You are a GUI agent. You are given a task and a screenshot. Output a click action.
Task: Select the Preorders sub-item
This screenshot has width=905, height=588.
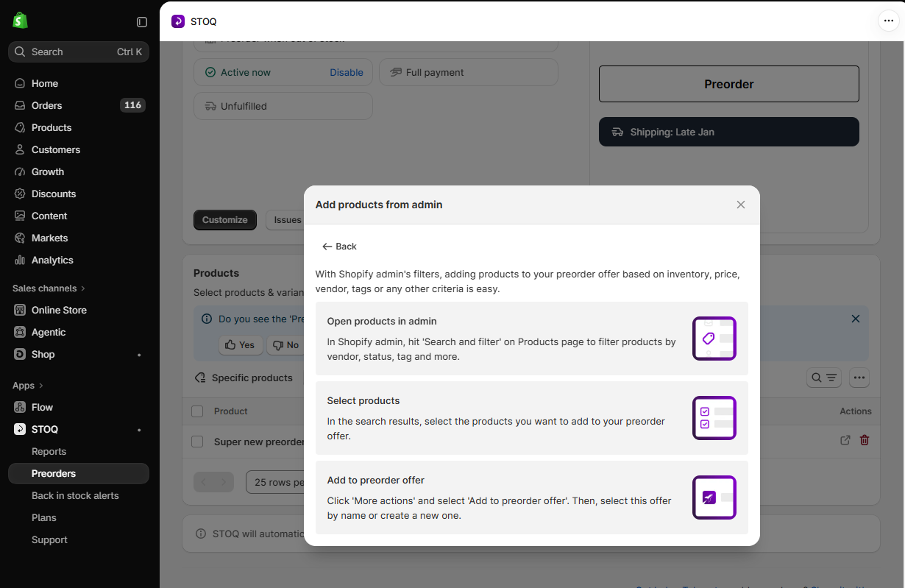click(79, 473)
